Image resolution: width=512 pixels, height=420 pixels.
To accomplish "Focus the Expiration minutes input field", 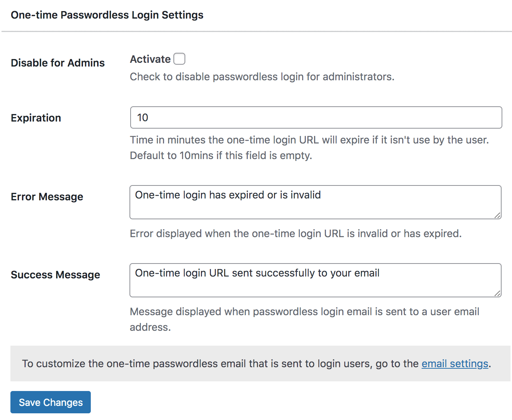I will pyautogui.click(x=316, y=117).
